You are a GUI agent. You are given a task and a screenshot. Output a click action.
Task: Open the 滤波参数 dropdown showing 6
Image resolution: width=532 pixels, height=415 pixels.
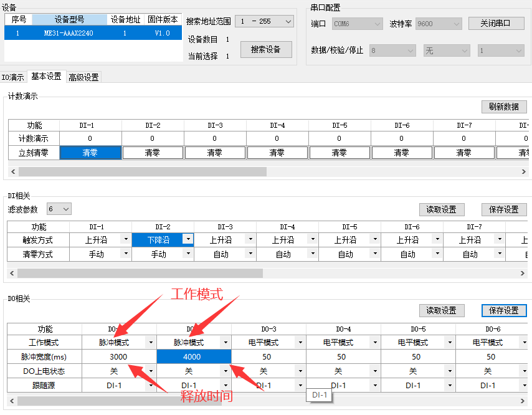(x=59, y=209)
